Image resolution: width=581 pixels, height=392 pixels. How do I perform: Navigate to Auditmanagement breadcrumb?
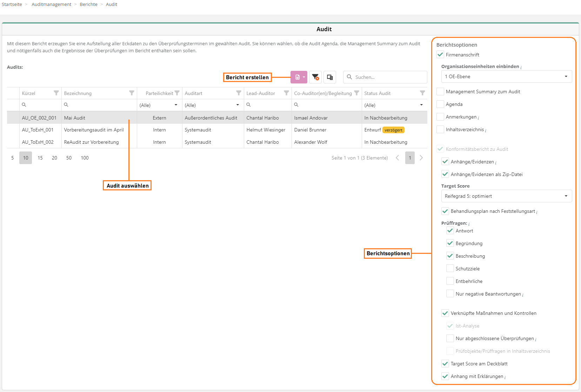[51, 4]
